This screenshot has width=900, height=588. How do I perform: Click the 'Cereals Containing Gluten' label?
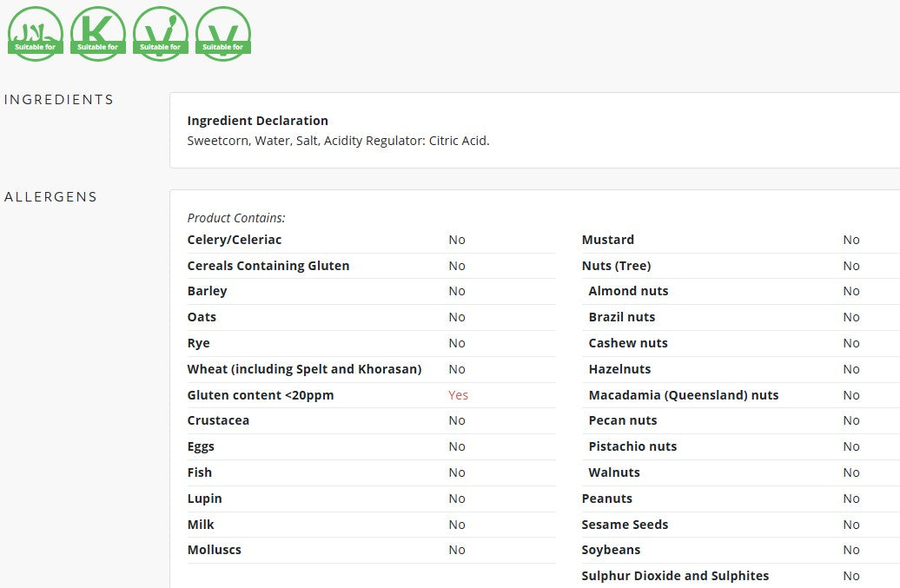(x=268, y=266)
